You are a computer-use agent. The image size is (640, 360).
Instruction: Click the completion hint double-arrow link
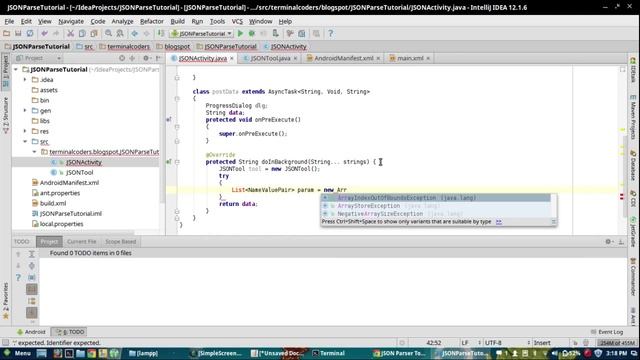point(499,222)
